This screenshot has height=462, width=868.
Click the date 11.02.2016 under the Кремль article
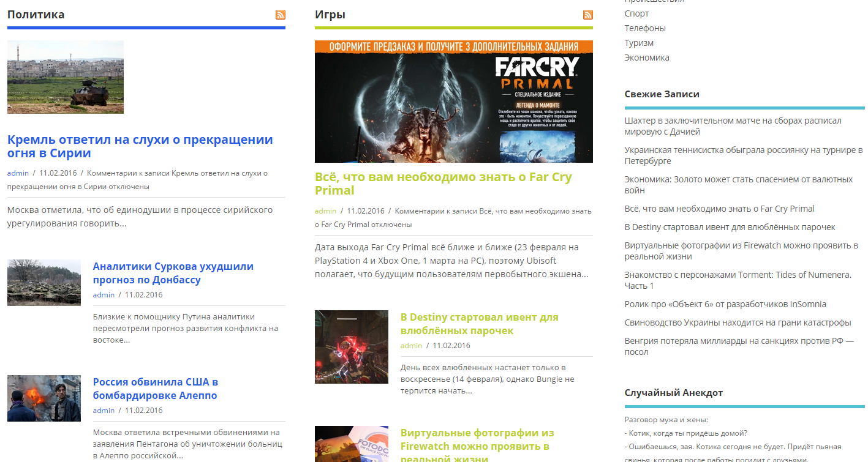tap(58, 173)
